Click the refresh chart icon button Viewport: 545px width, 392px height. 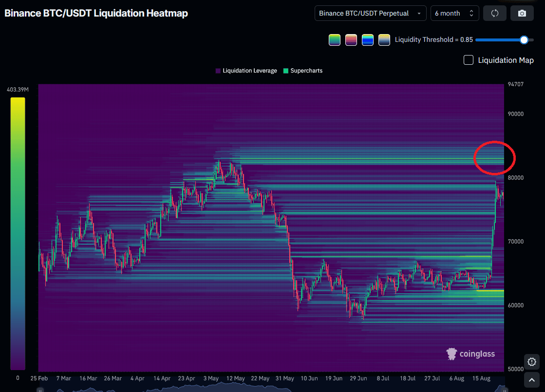coord(495,13)
